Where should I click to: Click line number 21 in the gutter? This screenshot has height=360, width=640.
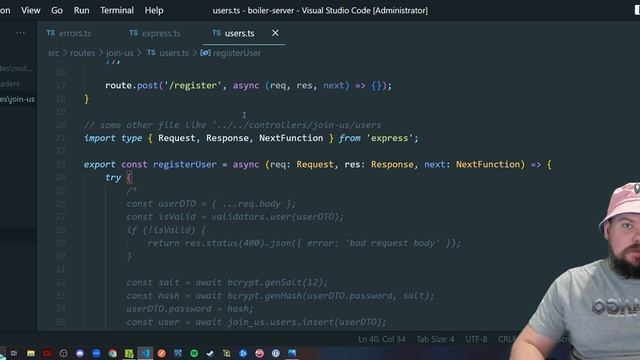60,138
